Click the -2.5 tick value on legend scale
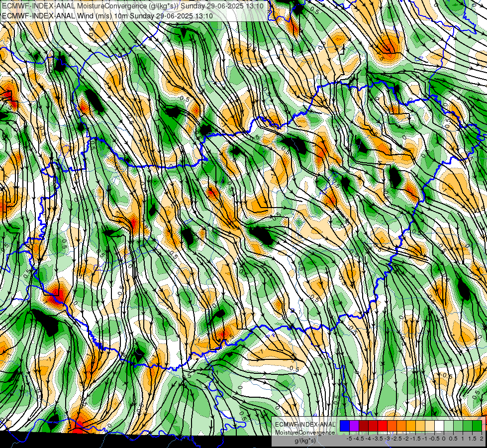 pos(396,439)
